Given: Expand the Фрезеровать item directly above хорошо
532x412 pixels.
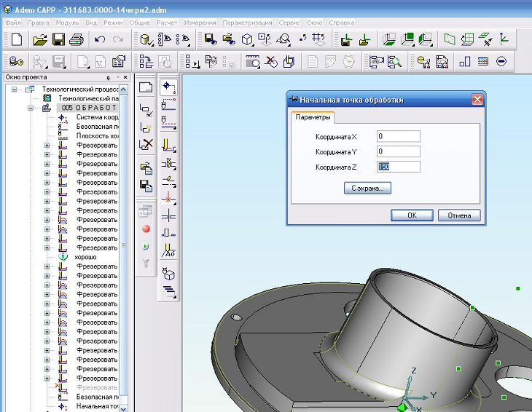Looking at the screenshot, I should [x=47, y=247].
